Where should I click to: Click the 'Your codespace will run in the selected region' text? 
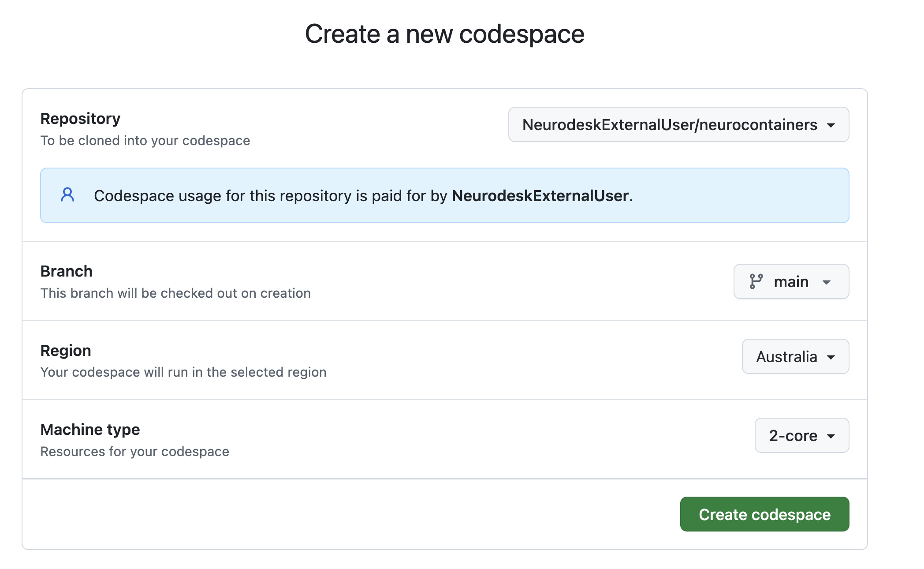[183, 372]
